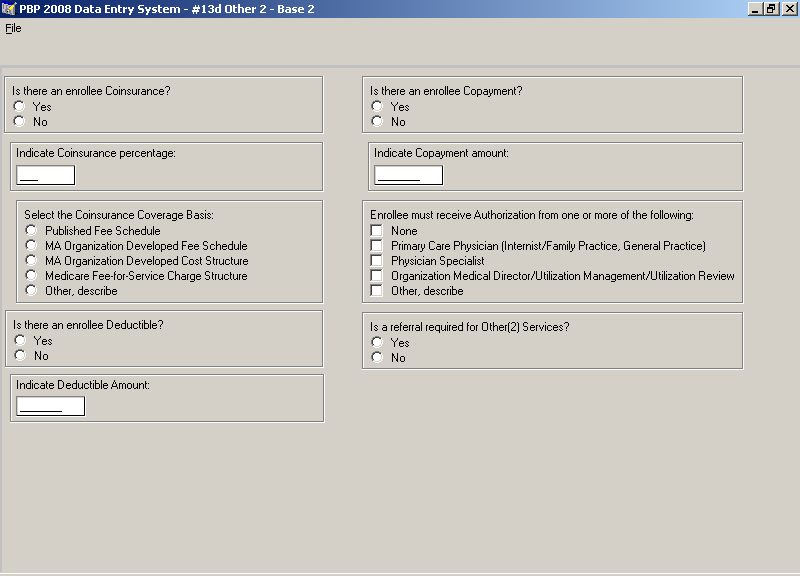Select No for referral required
Image resolution: width=800 pixels, height=576 pixels.
377,357
